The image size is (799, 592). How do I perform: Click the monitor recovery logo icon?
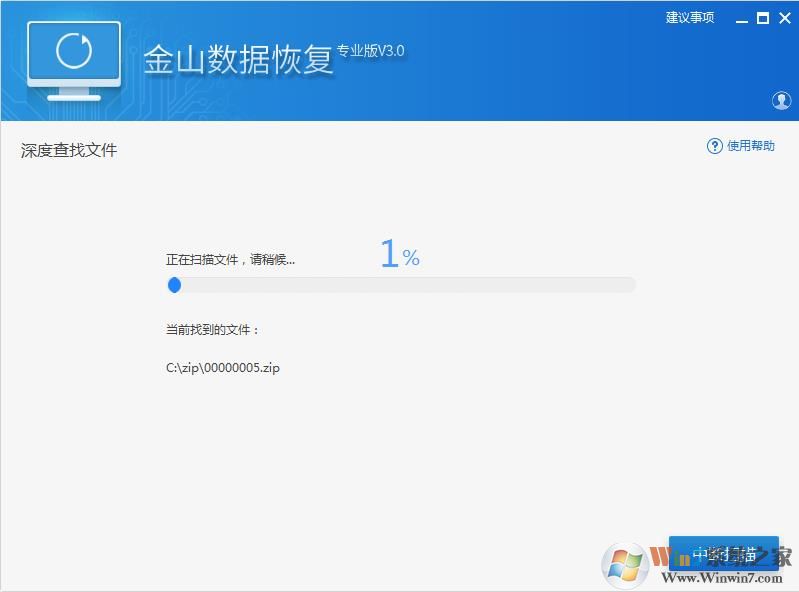click(74, 61)
